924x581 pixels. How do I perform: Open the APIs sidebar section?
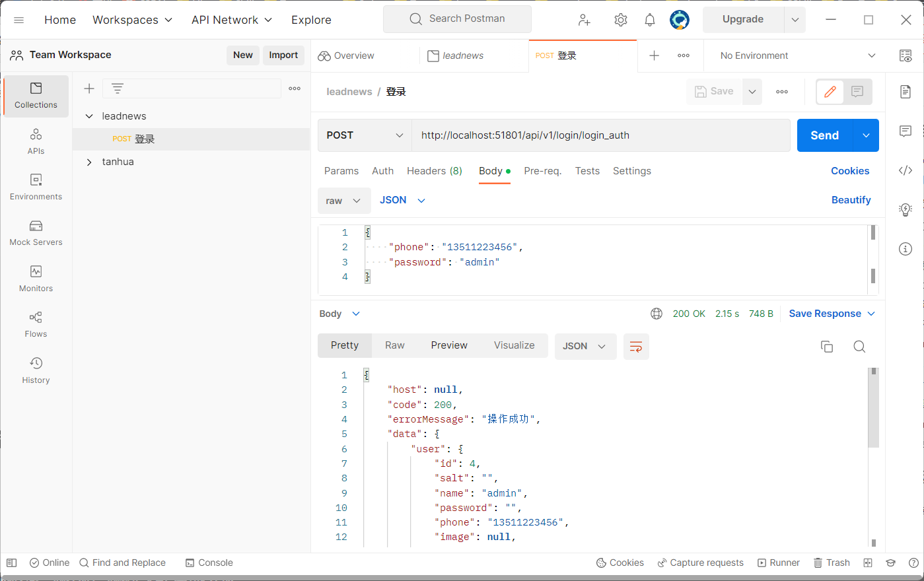tap(36, 142)
